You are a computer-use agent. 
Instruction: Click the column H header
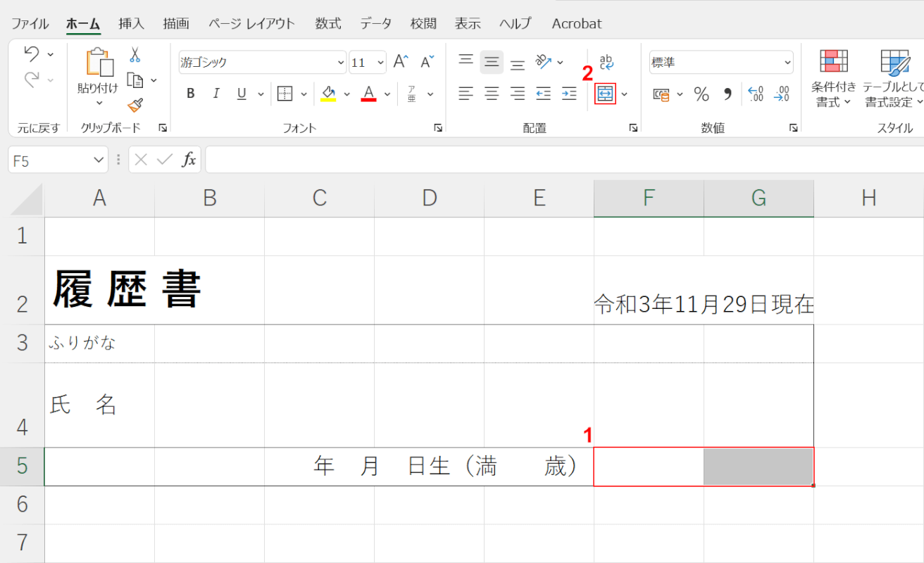click(x=869, y=198)
